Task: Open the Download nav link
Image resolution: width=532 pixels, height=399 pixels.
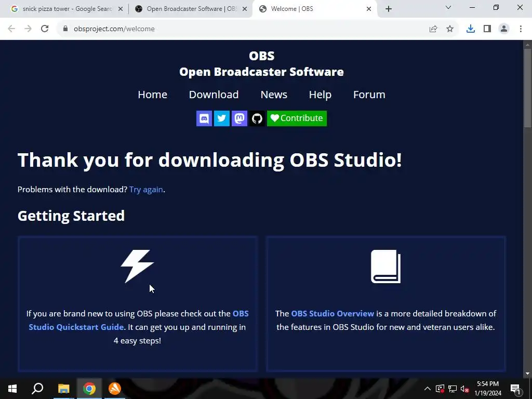Action: point(214,95)
